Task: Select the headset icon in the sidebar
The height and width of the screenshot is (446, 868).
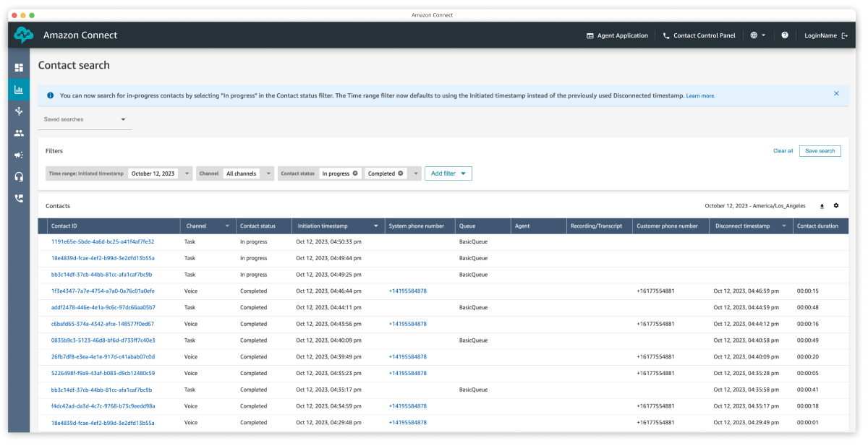Action: click(19, 176)
